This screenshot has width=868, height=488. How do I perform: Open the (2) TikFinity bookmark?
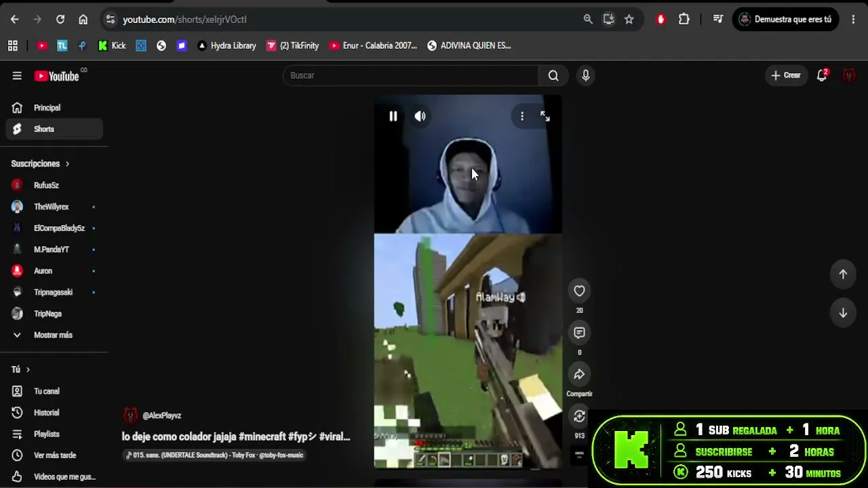pyautogui.click(x=292, y=46)
